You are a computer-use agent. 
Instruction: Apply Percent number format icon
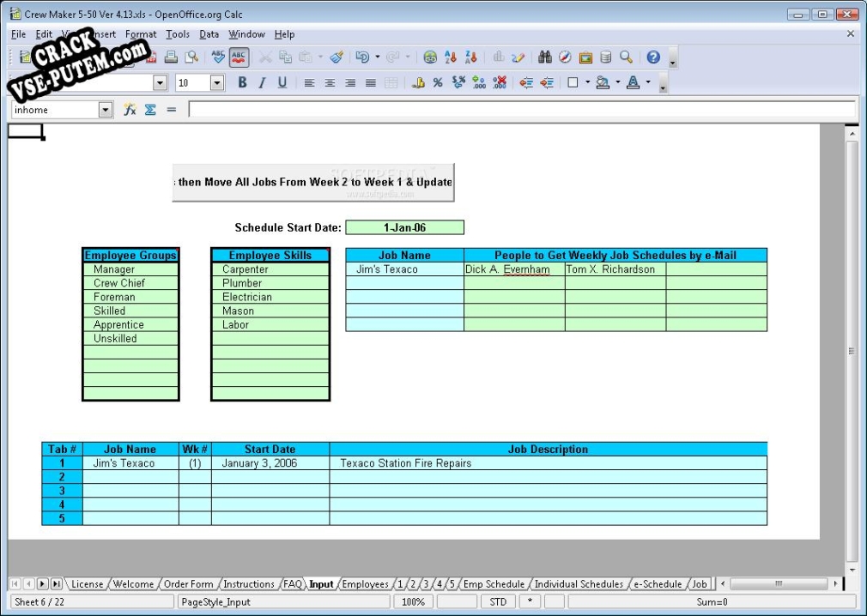click(x=438, y=82)
